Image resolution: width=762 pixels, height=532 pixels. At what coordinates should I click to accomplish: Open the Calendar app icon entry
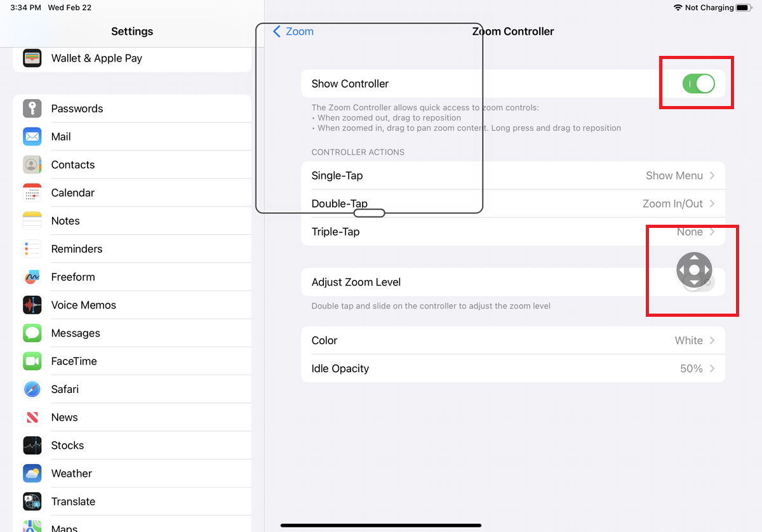pyautogui.click(x=32, y=193)
